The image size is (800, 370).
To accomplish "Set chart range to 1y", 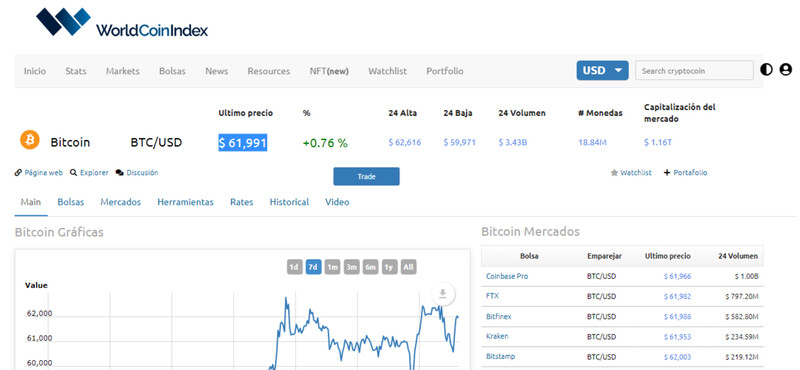I will (389, 267).
